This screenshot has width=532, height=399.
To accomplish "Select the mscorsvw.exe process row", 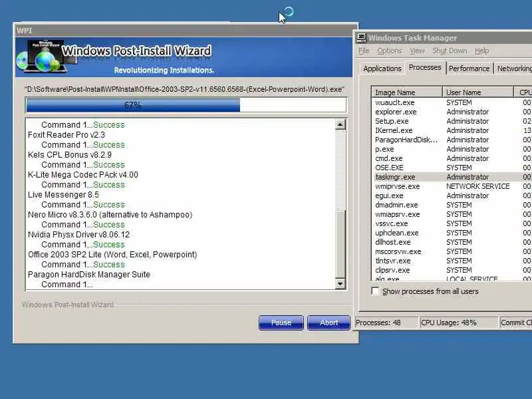I will 452,252.
